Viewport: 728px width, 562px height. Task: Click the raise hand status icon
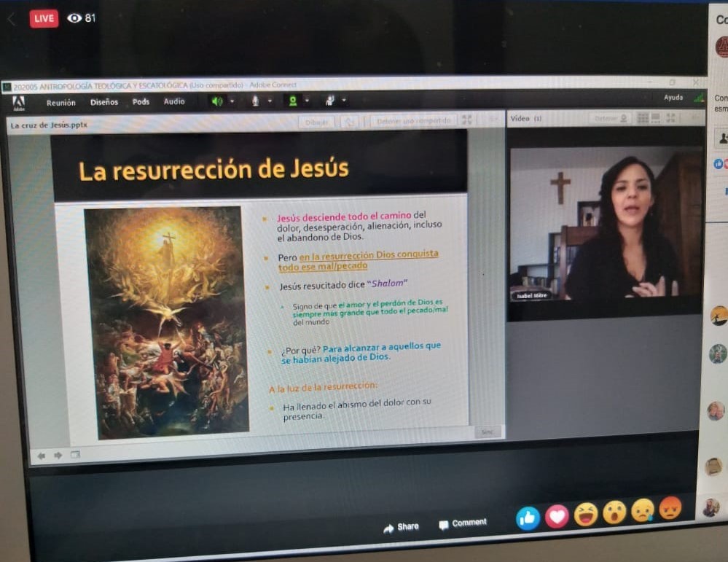[x=329, y=100]
